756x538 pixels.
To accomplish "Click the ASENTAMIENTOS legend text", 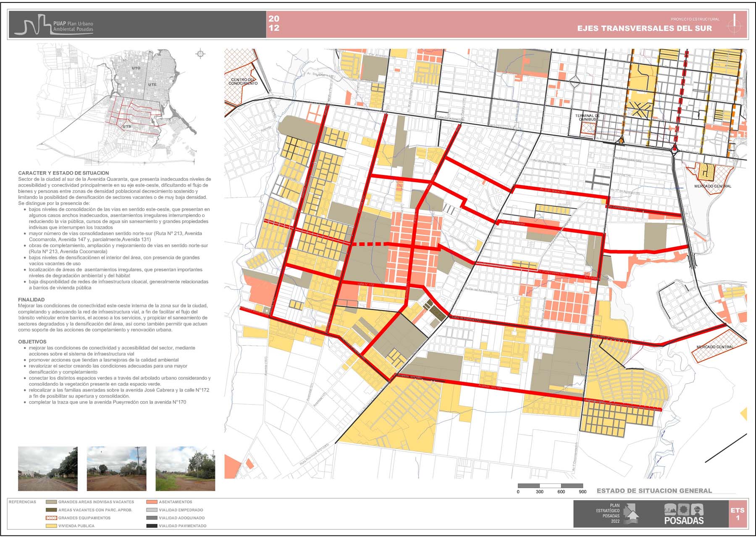I will click(176, 502).
